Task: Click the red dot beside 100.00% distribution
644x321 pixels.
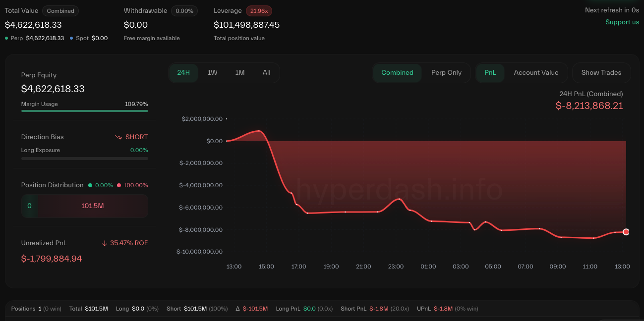Action: point(119,185)
